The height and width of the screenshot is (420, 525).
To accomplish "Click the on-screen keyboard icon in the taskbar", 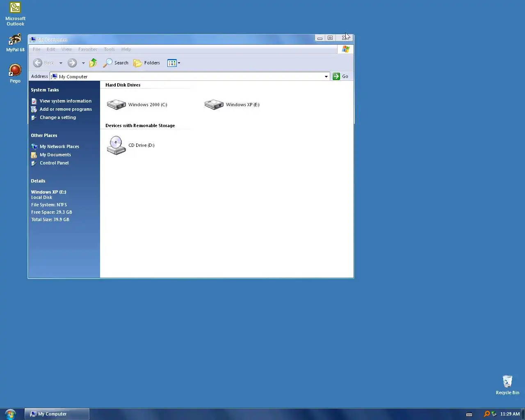I will coord(469,414).
